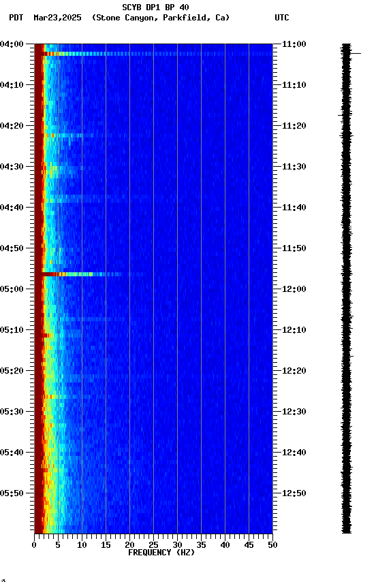Click the '05:00' PDT time label
Image resolution: width=376 pixels, height=588 pixels.
(x=12, y=289)
